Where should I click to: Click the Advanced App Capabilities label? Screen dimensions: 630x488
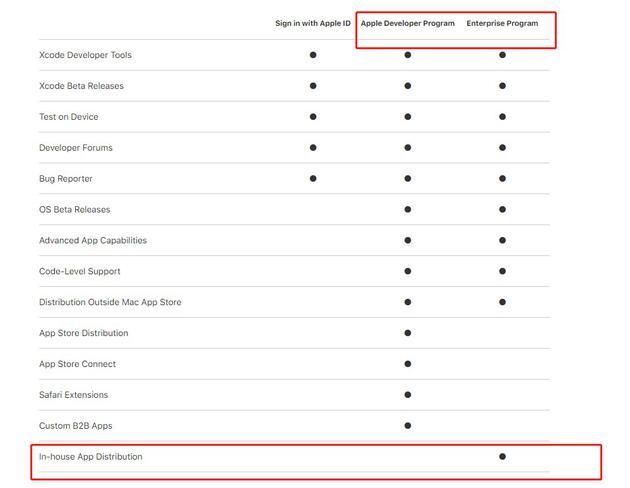point(93,240)
